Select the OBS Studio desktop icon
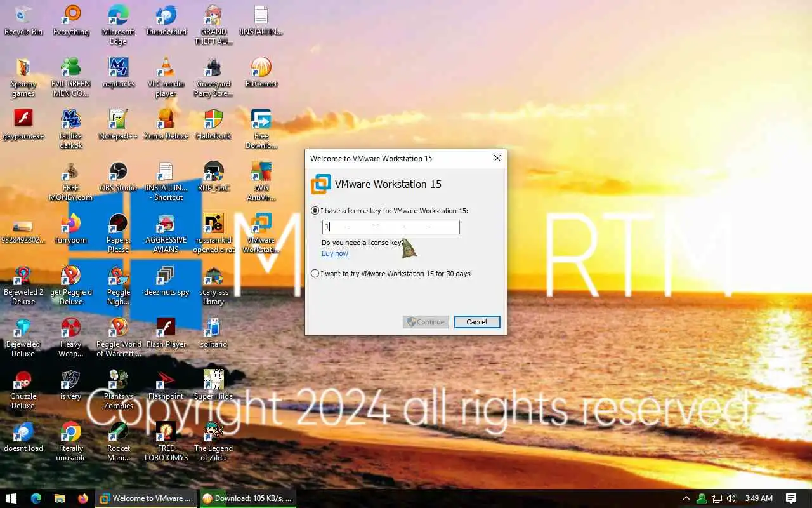This screenshot has height=508, width=812. click(118, 177)
